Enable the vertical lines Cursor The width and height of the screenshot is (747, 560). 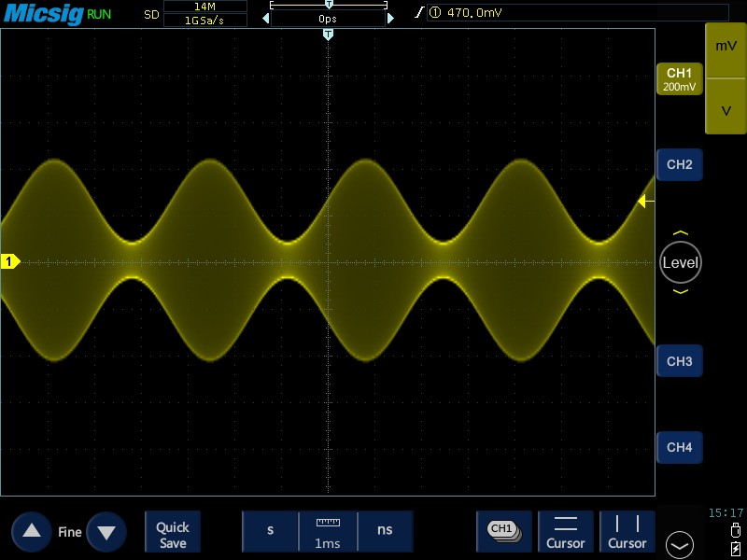click(x=627, y=531)
